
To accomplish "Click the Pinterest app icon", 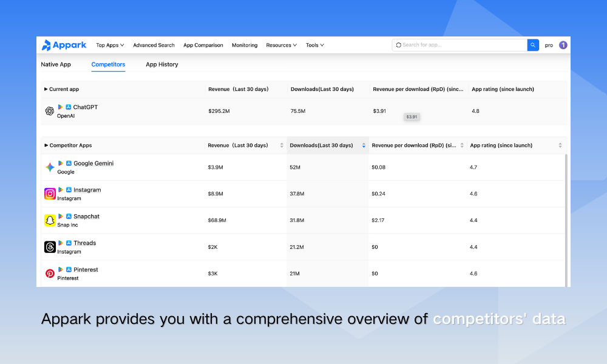I will (50, 274).
